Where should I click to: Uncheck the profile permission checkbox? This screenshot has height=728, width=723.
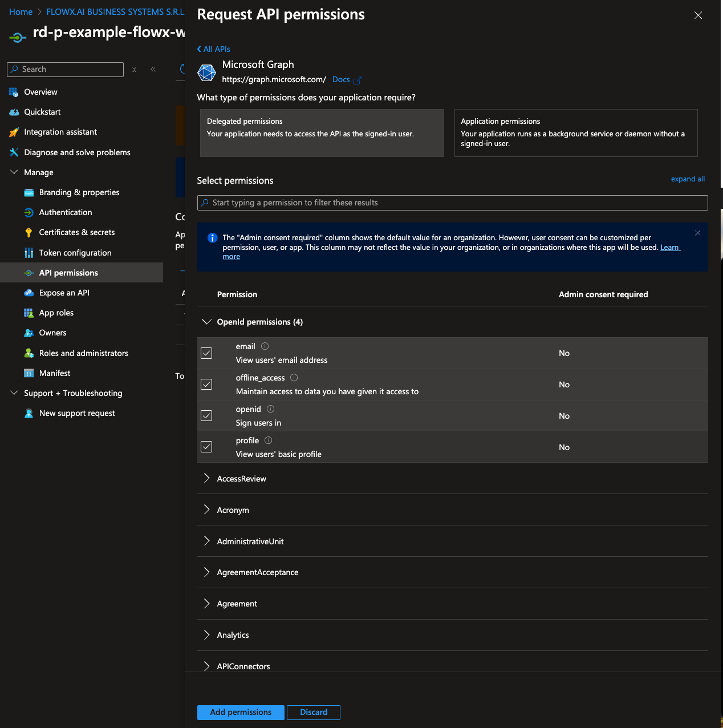click(x=206, y=447)
